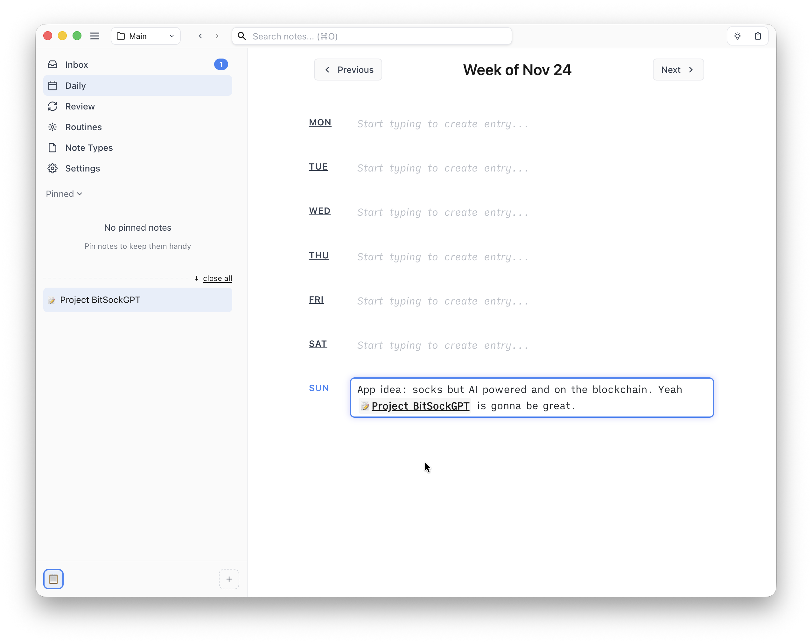Click the search magnifier icon
The width and height of the screenshot is (812, 644).
(242, 36)
